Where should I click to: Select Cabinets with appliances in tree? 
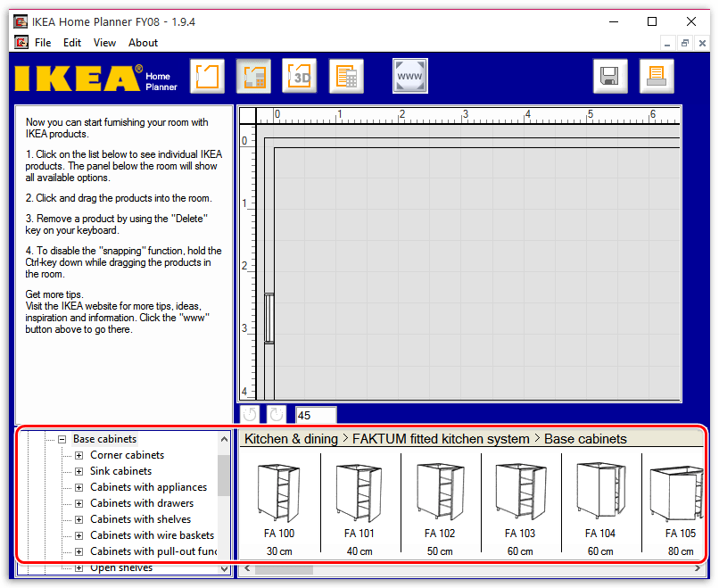click(148, 487)
